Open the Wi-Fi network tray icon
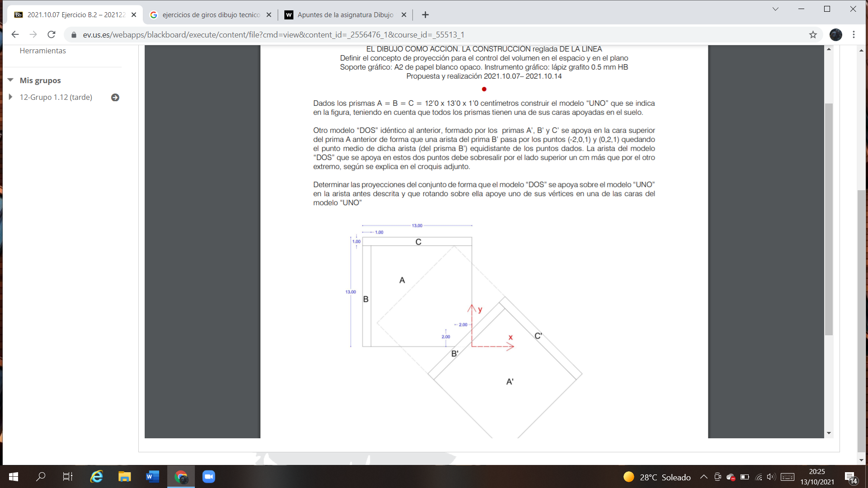The width and height of the screenshot is (868, 488). (759, 477)
